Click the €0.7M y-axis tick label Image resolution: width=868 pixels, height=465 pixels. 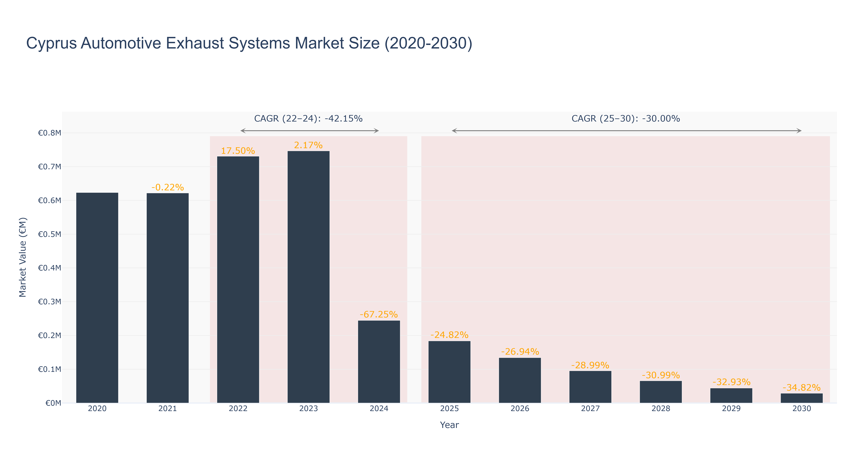50,166
